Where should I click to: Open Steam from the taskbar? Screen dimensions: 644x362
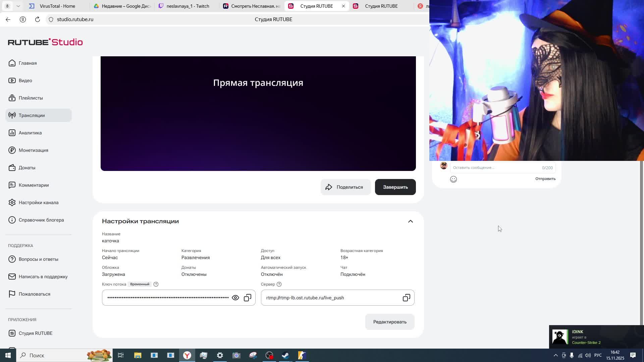click(x=285, y=355)
